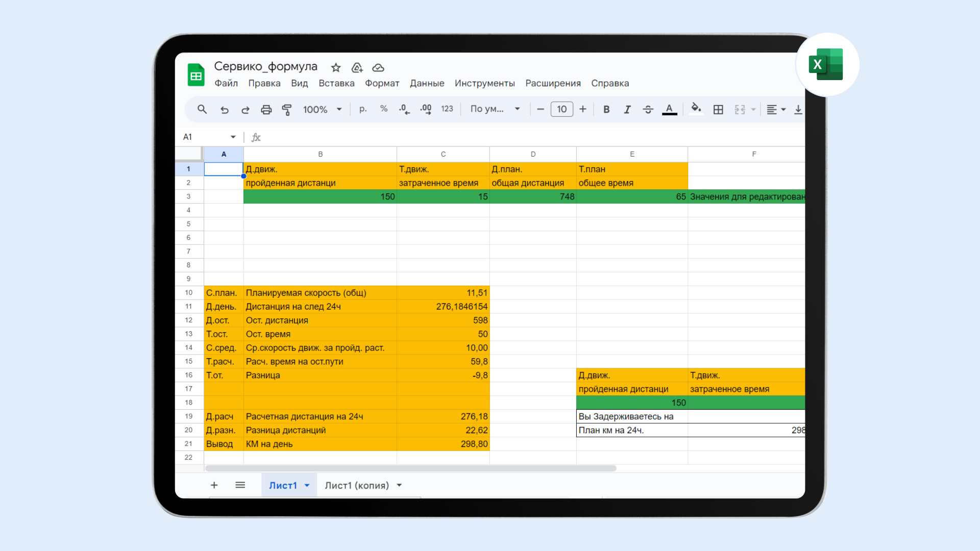Expand merge cells options arrow
Image resolution: width=980 pixels, height=551 pixels.
coord(753,109)
